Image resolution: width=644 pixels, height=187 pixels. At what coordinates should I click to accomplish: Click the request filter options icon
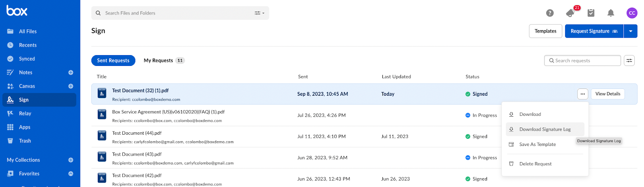[x=629, y=61]
